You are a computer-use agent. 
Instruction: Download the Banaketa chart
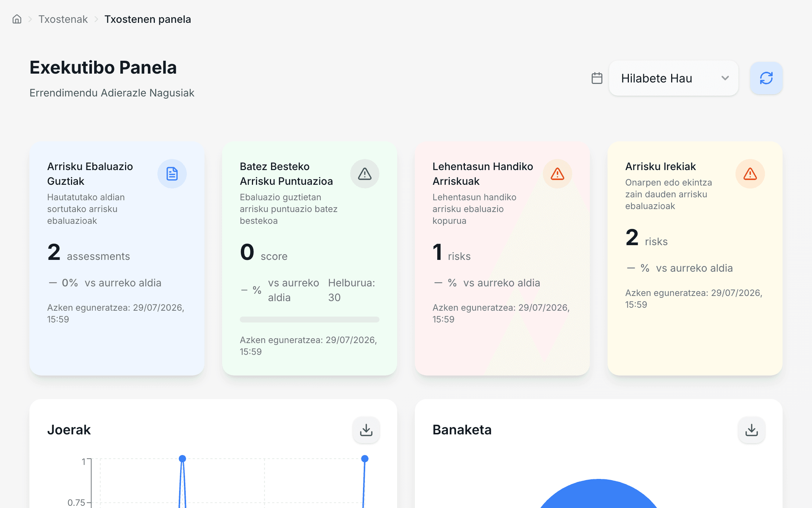(752, 430)
